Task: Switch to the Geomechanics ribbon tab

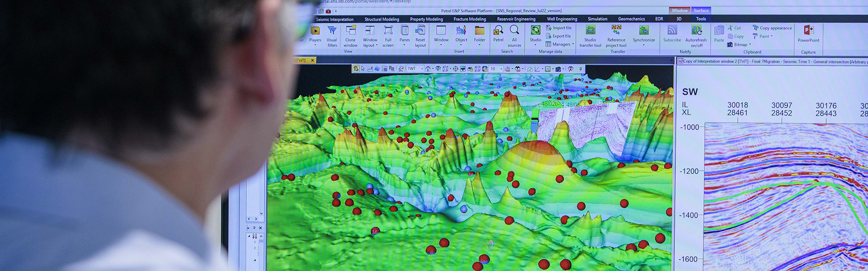Action: click(x=631, y=19)
